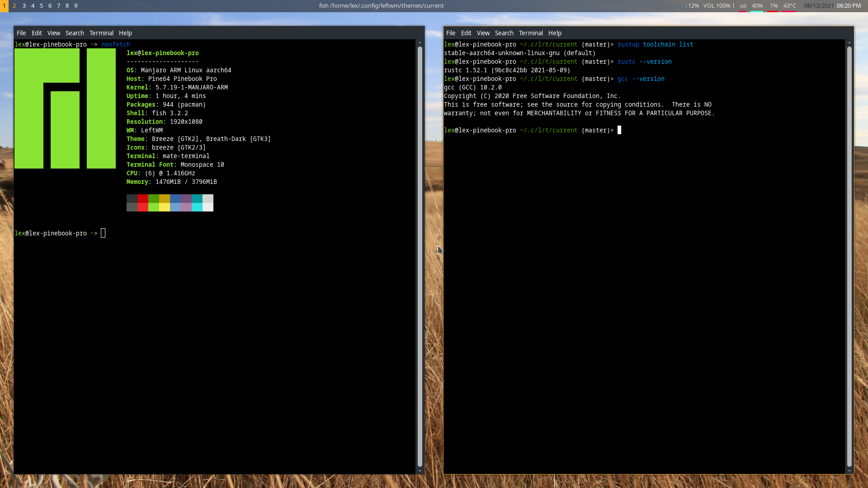Click left terminal scrollbar down arrow

pyautogui.click(x=420, y=471)
